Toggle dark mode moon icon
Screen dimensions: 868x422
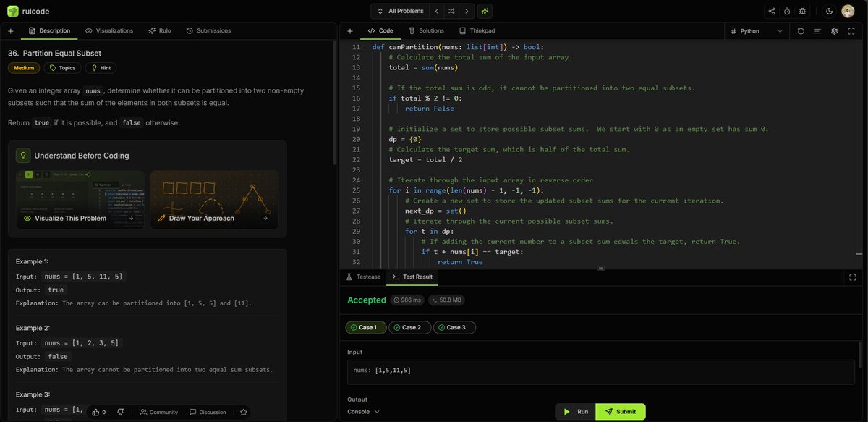(x=829, y=11)
